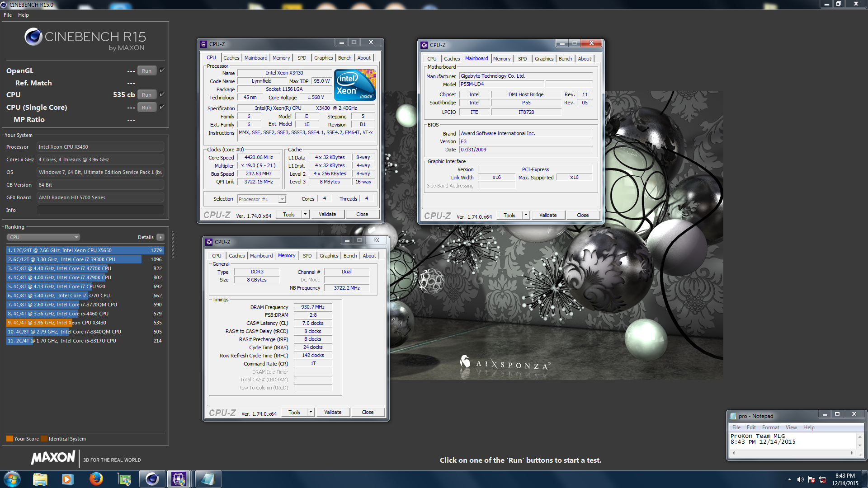The height and width of the screenshot is (488, 868).
Task: Run the OpenGL benchmark
Action: click(x=147, y=70)
